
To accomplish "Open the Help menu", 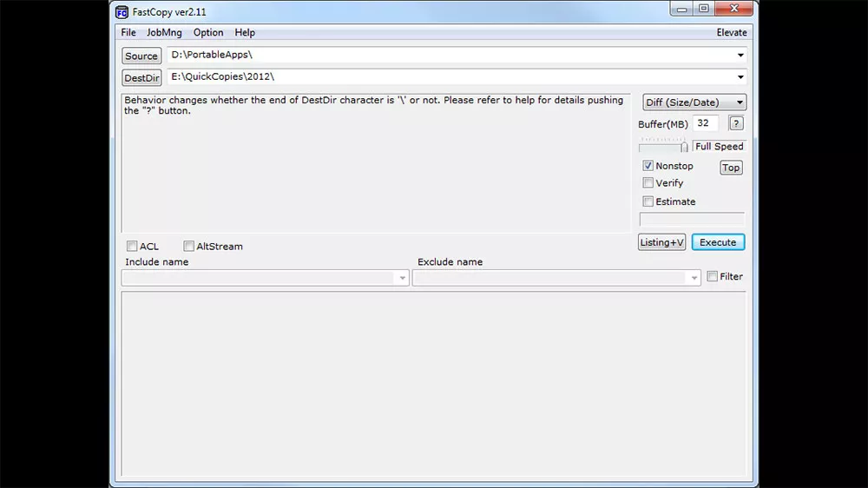I will pos(245,33).
